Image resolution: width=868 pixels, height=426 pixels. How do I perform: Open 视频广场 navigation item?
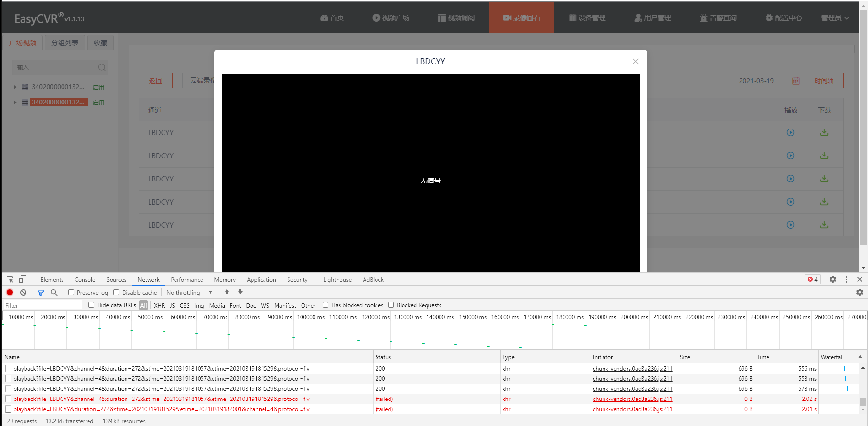click(390, 18)
